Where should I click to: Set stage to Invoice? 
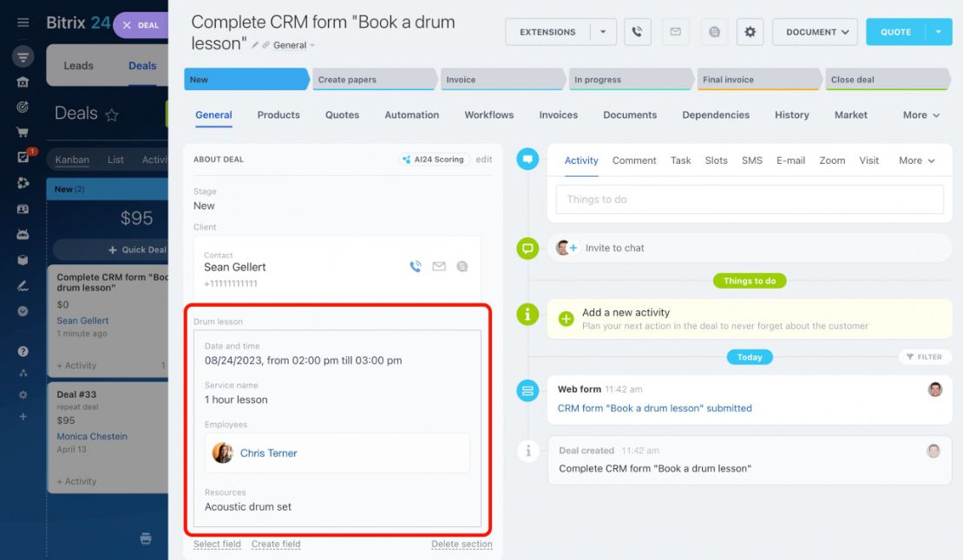(502, 80)
